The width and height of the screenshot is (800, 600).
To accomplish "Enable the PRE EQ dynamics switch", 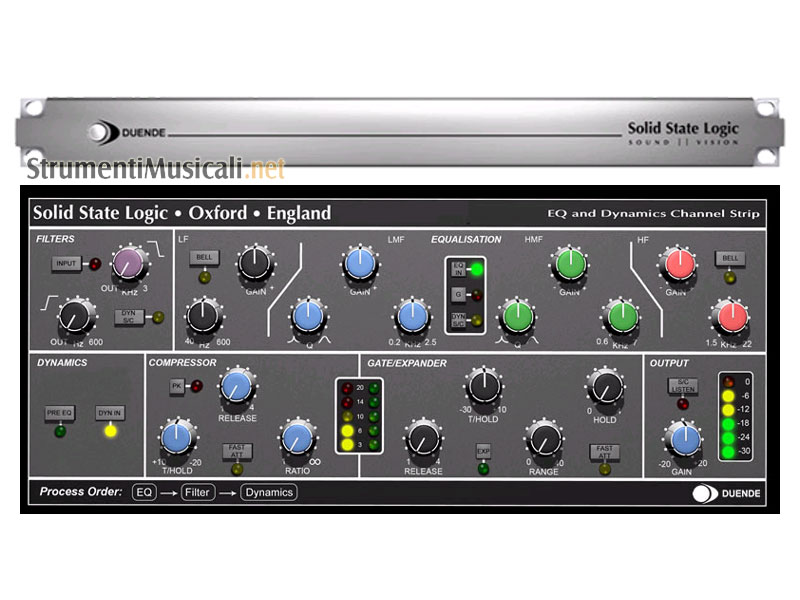I will click(59, 412).
